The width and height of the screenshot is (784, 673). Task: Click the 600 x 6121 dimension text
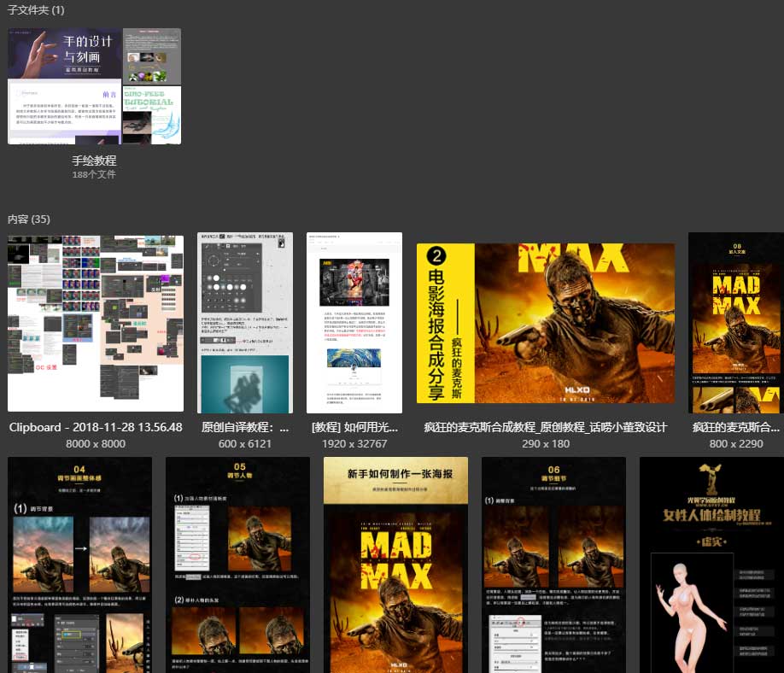pos(245,443)
